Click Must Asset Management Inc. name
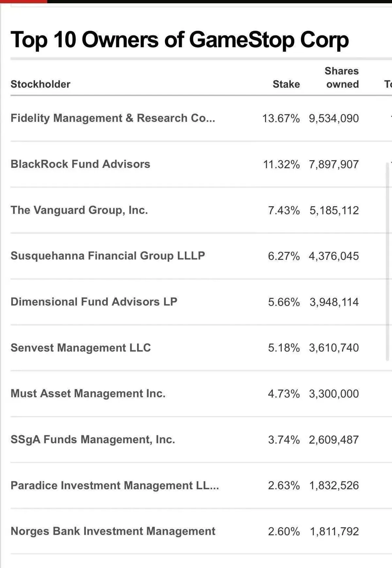 tap(88, 393)
